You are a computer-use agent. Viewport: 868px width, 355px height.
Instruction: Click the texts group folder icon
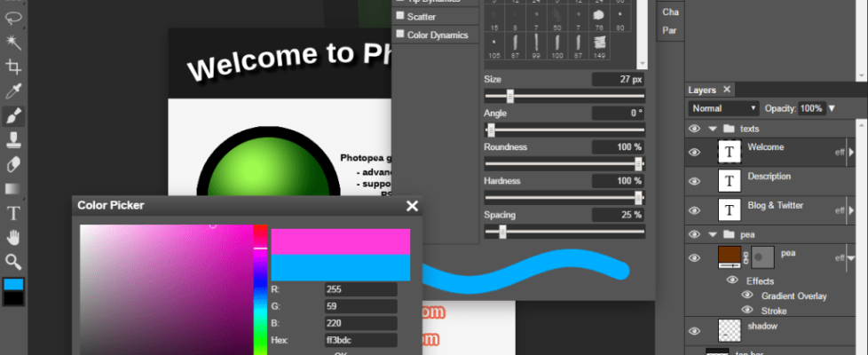click(729, 129)
